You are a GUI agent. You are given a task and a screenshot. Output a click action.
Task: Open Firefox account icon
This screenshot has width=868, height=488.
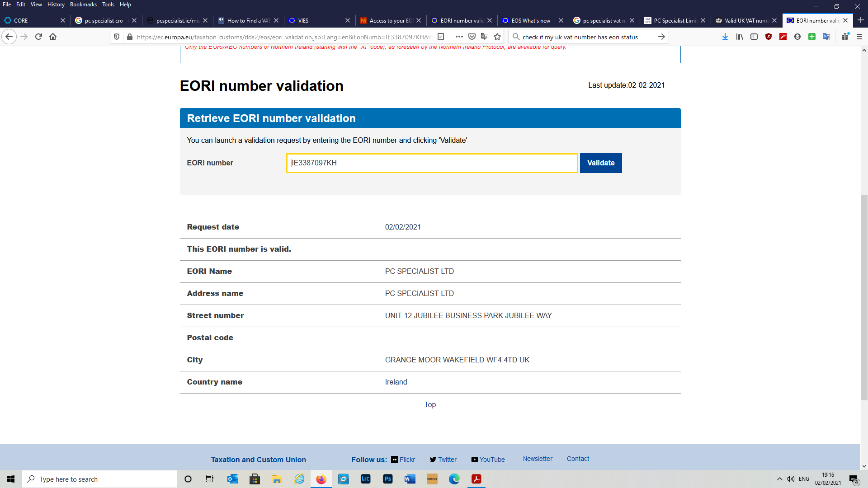[797, 37]
